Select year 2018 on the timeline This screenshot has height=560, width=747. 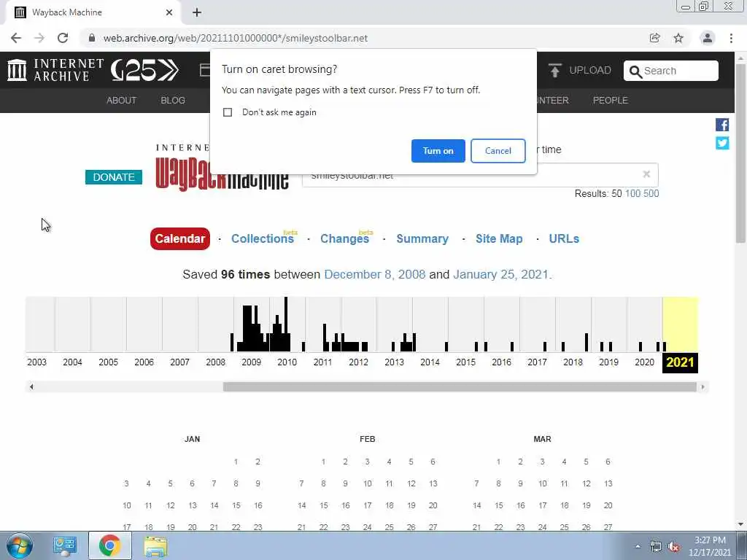(573, 362)
